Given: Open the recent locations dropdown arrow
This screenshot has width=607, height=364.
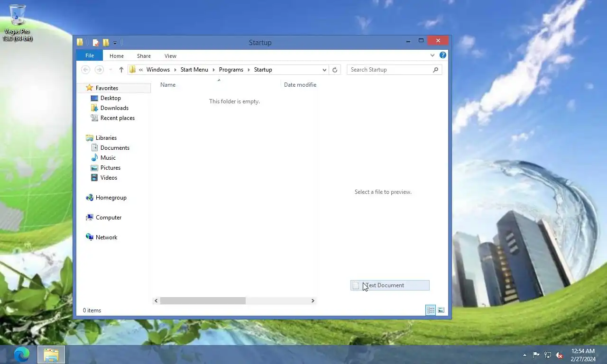Looking at the screenshot, I should point(110,70).
